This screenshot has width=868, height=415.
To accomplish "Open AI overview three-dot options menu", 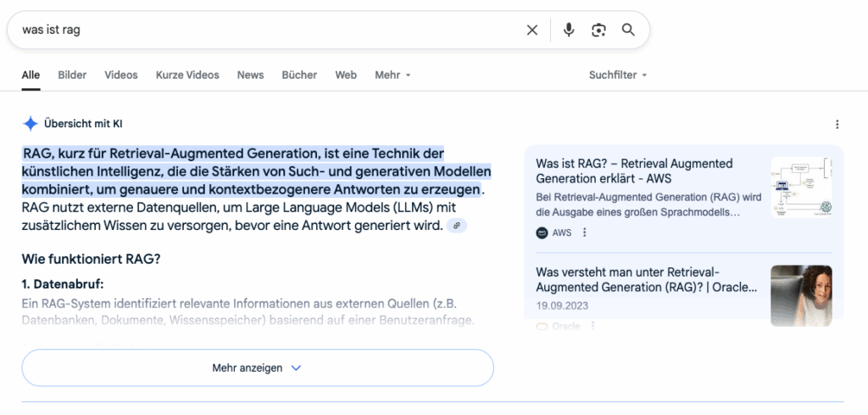I will (837, 125).
